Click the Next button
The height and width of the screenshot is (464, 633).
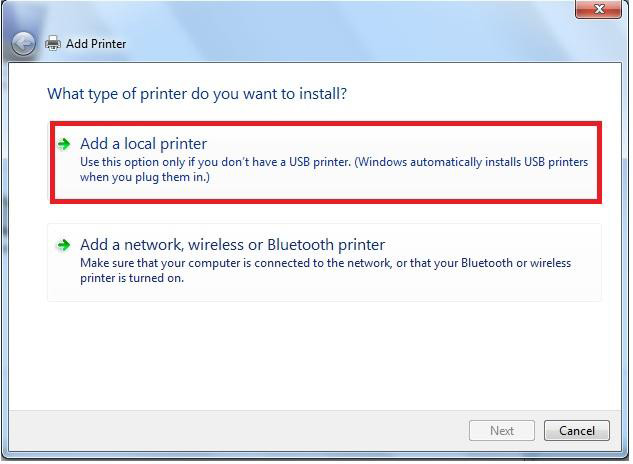502,430
